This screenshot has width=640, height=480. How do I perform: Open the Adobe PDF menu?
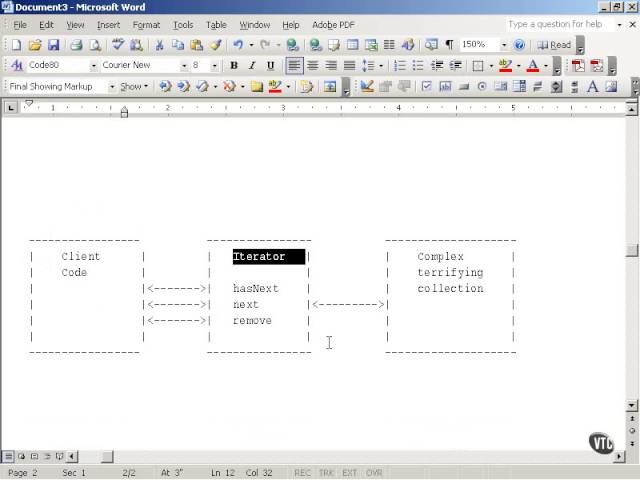(333, 25)
